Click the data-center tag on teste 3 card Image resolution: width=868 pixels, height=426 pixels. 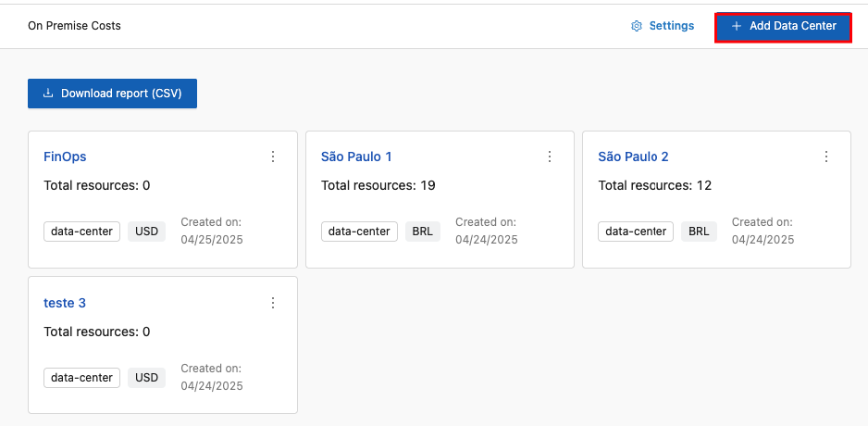click(x=81, y=377)
